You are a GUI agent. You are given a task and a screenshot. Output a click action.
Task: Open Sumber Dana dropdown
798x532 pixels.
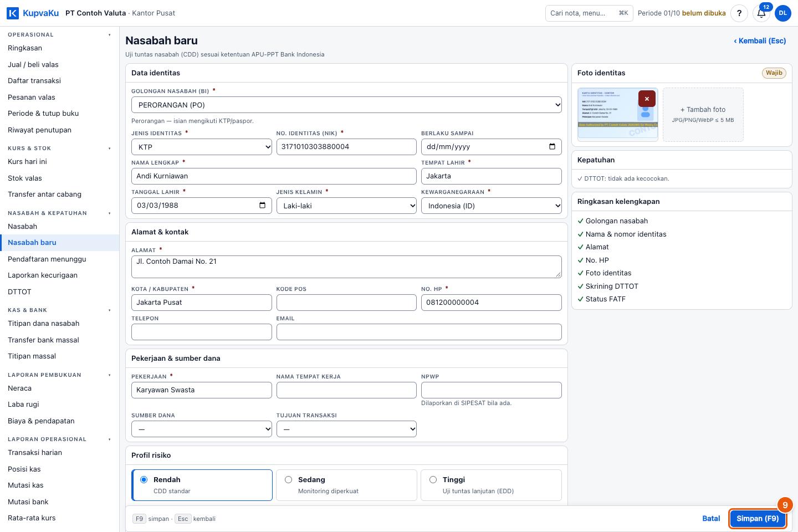202,429
